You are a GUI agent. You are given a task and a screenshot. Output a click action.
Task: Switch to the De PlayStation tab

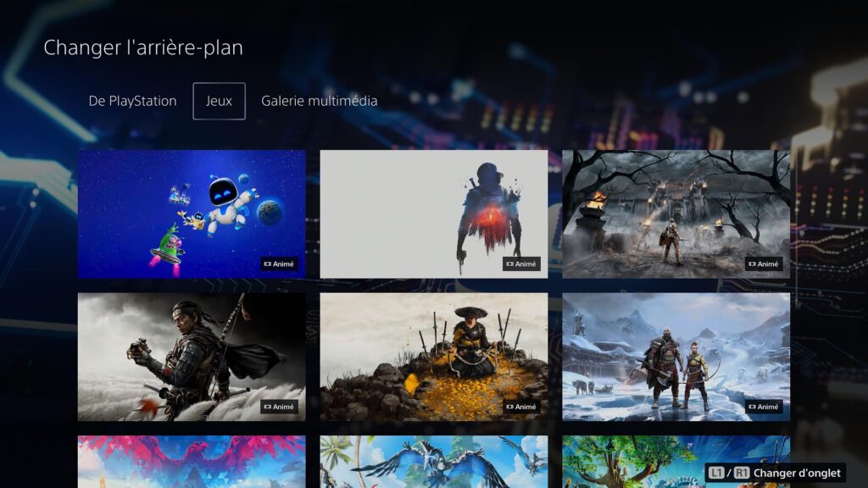(132, 102)
